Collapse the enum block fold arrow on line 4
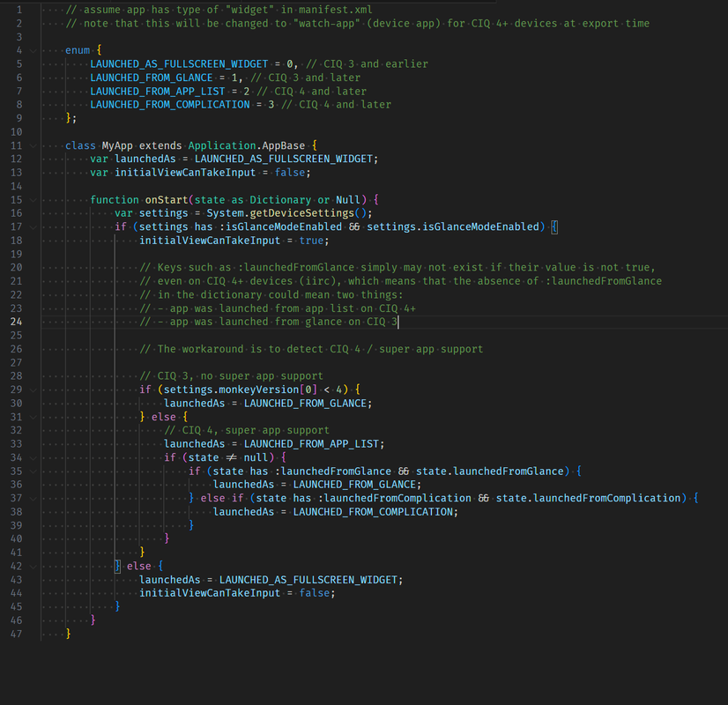The width and height of the screenshot is (728, 705). [x=33, y=50]
